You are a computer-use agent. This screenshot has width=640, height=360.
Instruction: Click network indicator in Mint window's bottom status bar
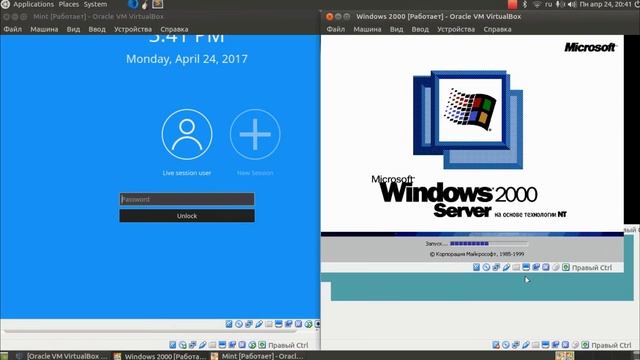pyautogui.click(x=192, y=345)
